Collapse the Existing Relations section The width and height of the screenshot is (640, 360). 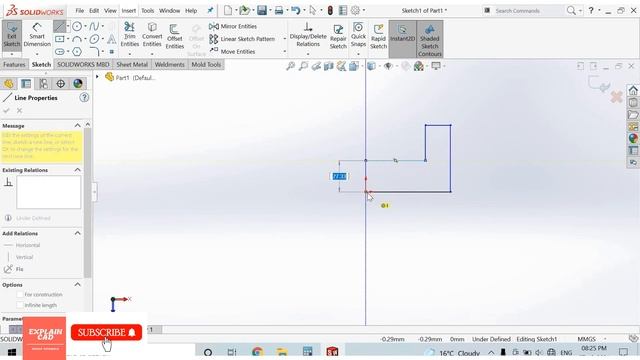pos(78,170)
